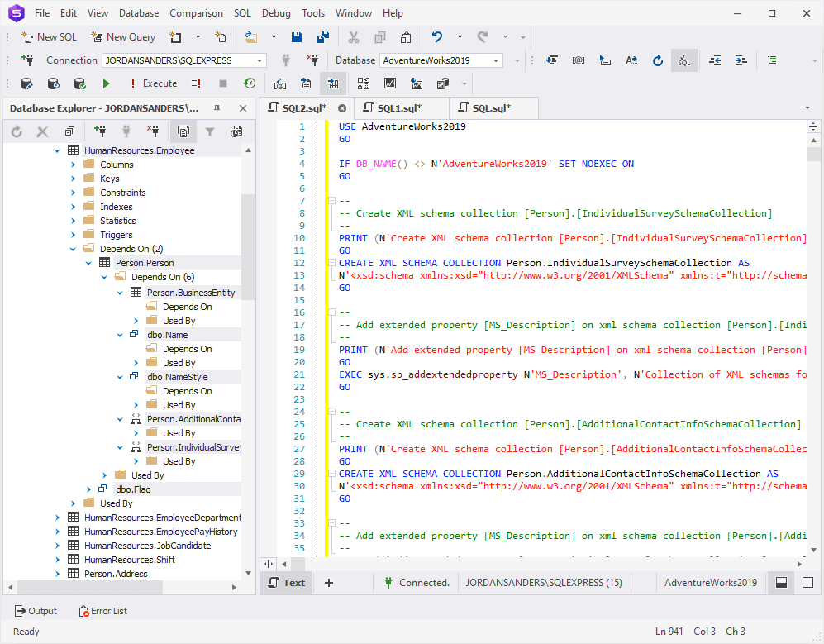Open the document tab list dropdown arrow
Viewport: 824px width, 644px height.
pyautogui.click(x=807, y=108)
